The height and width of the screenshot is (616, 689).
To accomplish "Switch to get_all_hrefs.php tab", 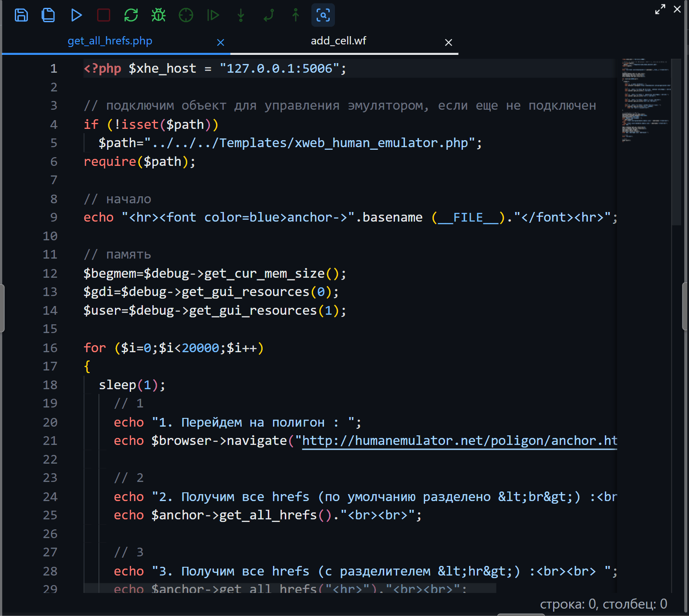I will tap(110, 41).
